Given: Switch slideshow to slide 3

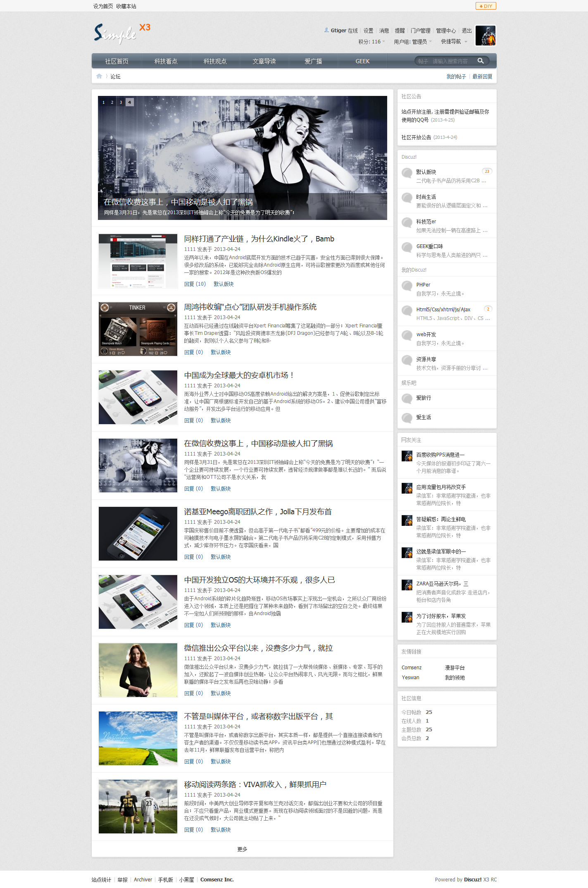Looking at the screenshot, I should click(121, 102).
